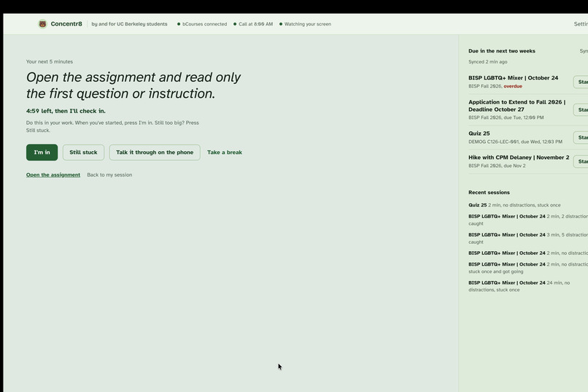The height and width of the screenshot is (392, 588).
Task: Click the Your next 5 minutes label
Action: point(50,61)
